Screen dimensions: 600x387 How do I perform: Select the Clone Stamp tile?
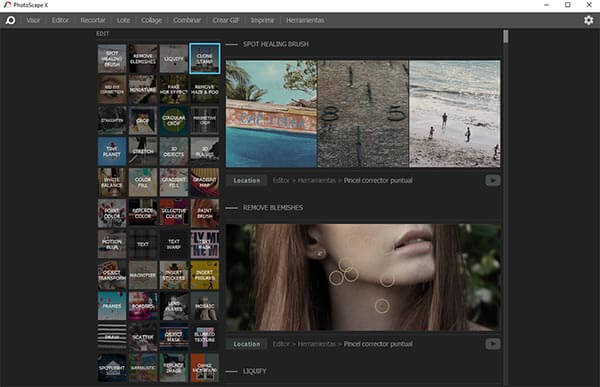coord(205,59)
